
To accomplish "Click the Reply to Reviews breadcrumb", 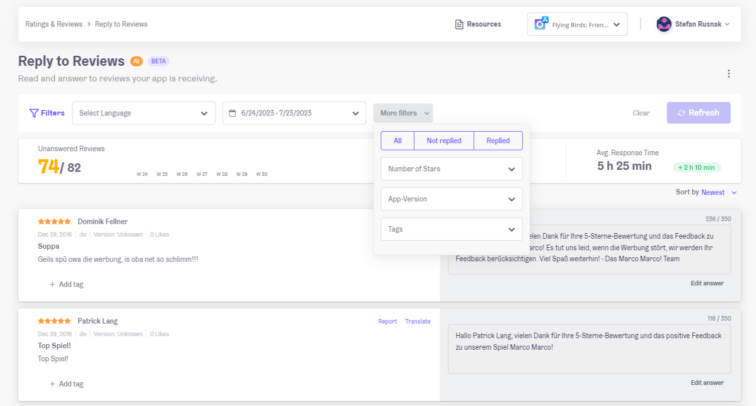I will pos(121,24).
